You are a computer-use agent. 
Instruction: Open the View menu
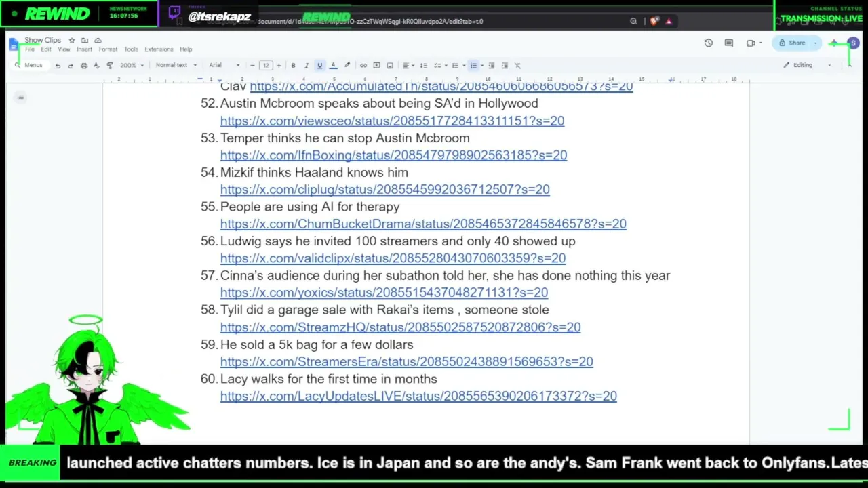[x=64, y=49]
